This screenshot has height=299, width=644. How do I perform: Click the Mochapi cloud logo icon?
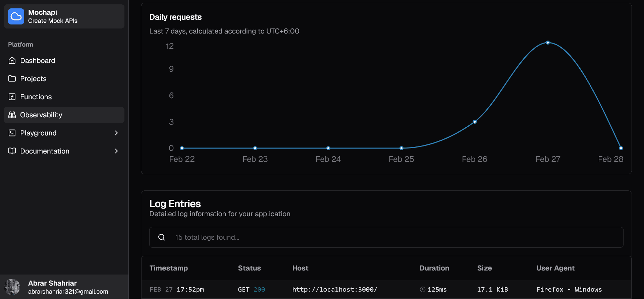point(16,16)
